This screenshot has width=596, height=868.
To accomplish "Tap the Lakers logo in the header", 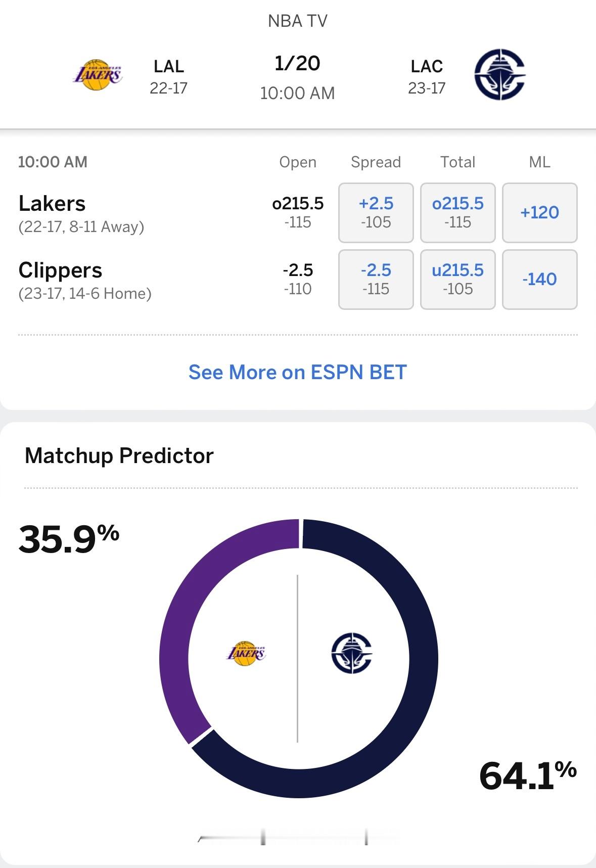I will [98, 75].
